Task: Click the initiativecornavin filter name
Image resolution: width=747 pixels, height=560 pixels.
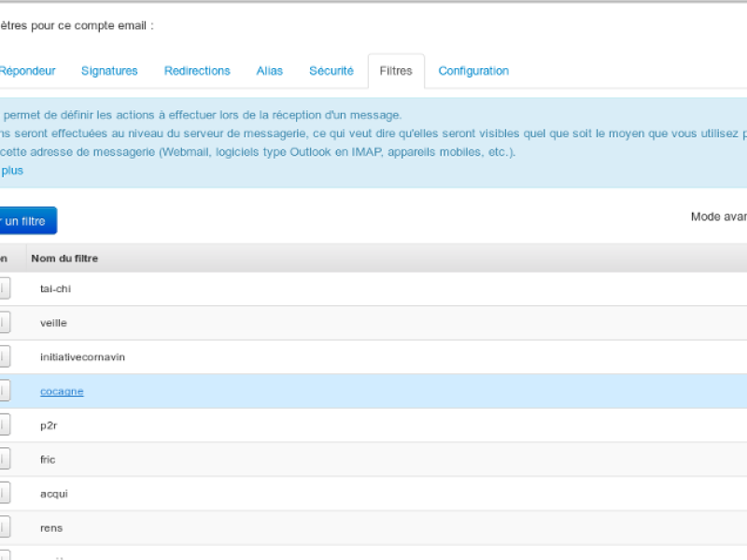Action: [x=82, y=357]
